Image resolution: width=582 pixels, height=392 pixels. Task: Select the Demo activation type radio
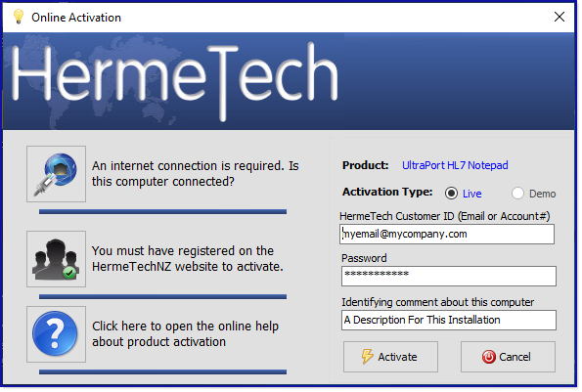point(517,194)
